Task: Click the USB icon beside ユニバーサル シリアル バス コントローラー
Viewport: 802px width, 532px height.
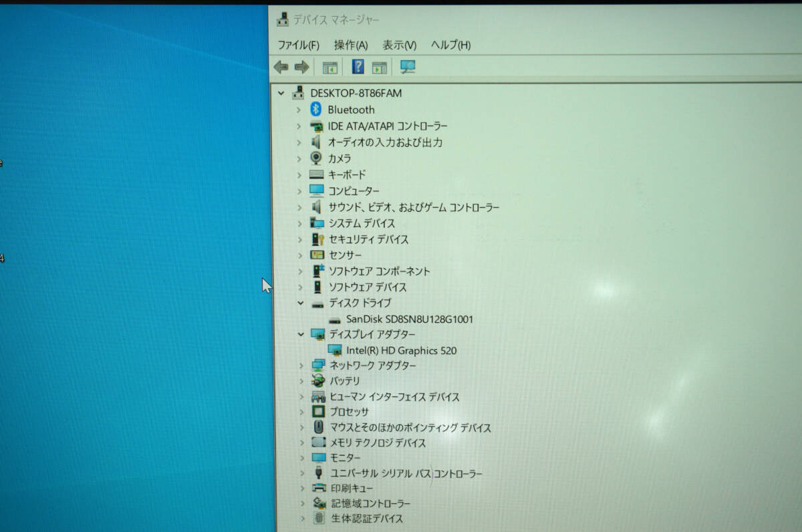Action: click(x=319, y=473)
